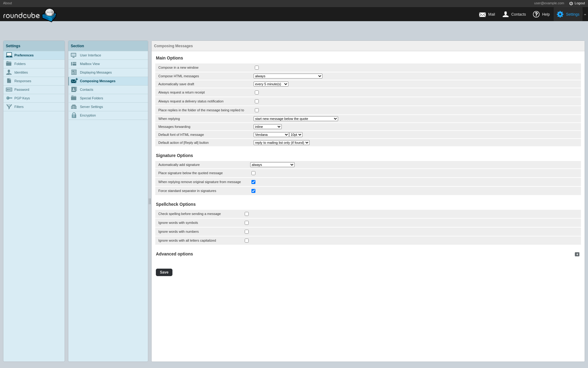Enable Compose in a new window
588x368 pixels.
[257, 68]
